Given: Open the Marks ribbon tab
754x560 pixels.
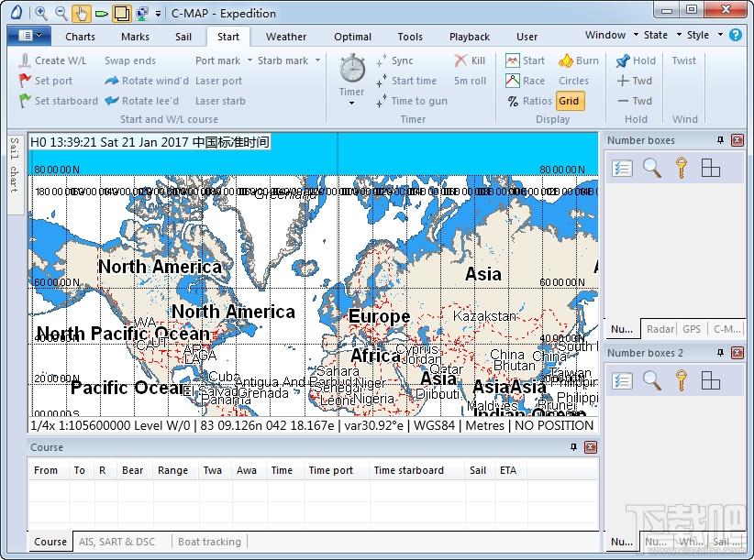Looking at the screenshot, I should coord(135,37).
